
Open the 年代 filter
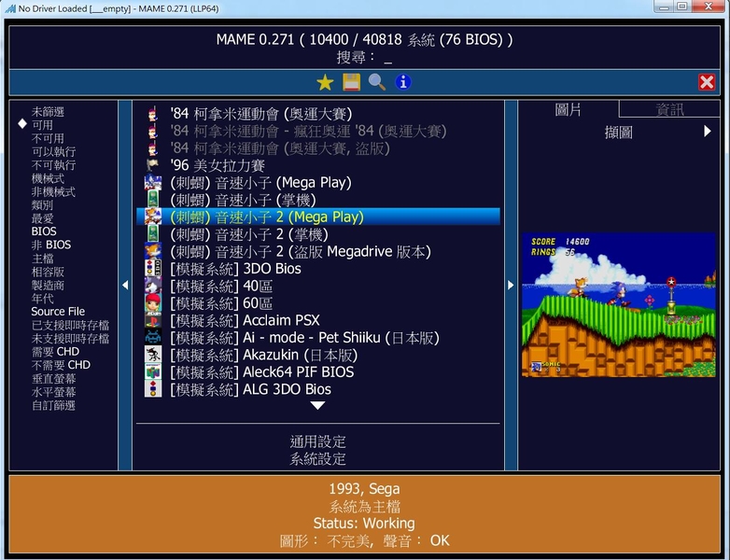pos(42,299)
